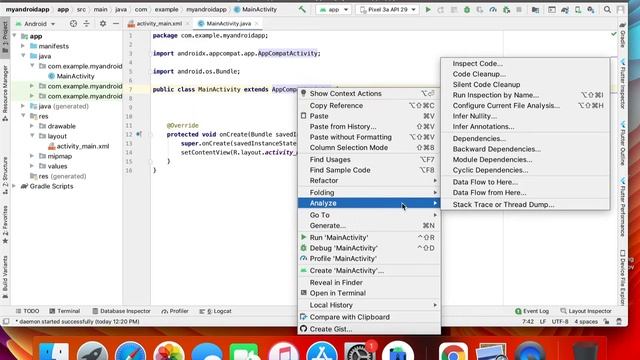Select MainActivity in the project tree

click(x=75, y=76)
